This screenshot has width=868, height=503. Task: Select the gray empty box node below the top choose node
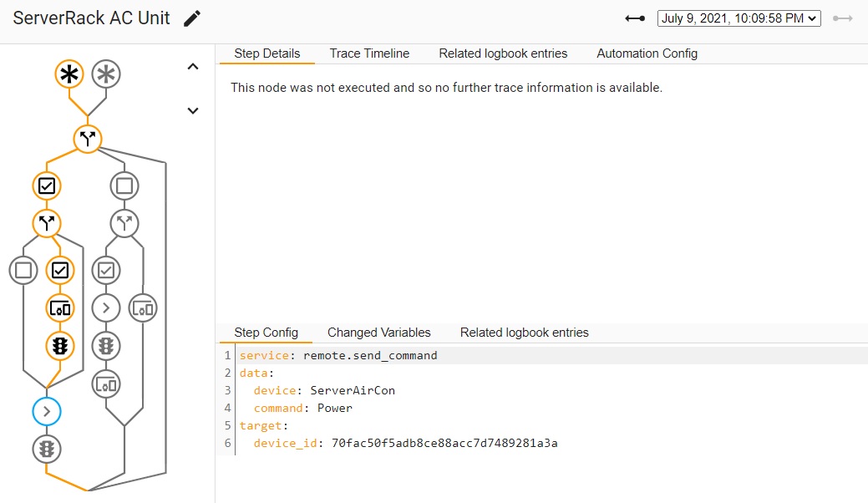tap(124, 186)
